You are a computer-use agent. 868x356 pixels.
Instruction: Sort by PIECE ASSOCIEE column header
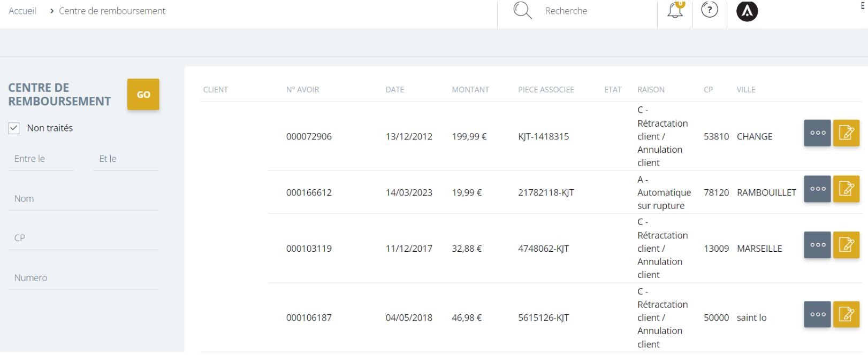click(x=546, y=90)
